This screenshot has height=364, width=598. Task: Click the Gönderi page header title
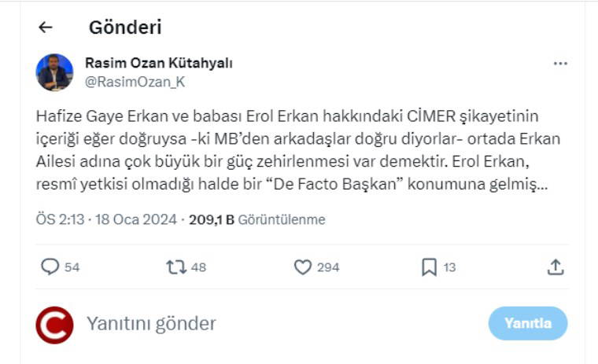tap(125, 28)
